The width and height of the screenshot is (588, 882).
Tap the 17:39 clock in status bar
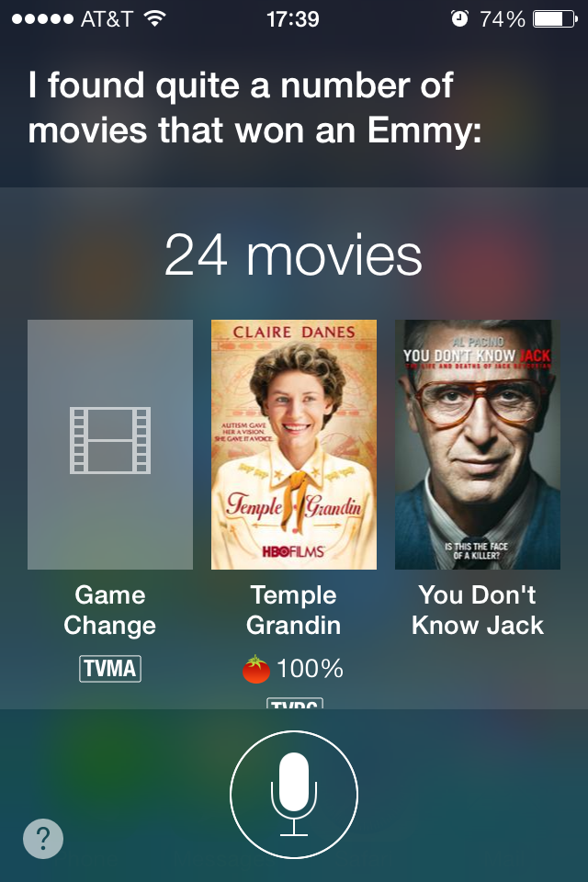coord(292,19)
